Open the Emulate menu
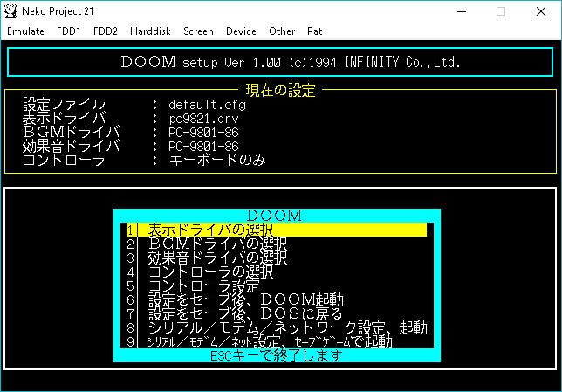The height and width of the screenshot is (392, 562). pos(25,31)
